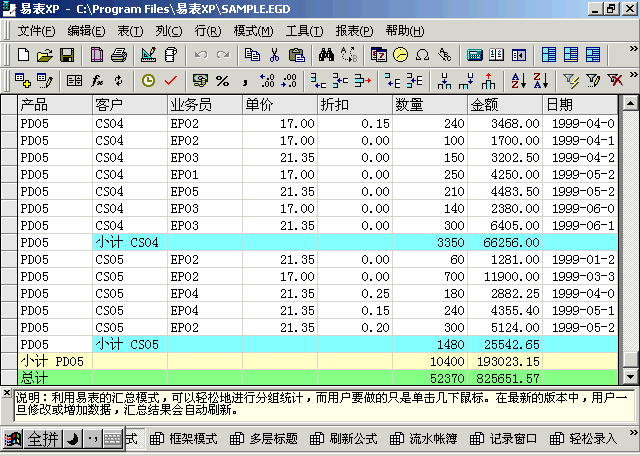Open the 文件(F) menu
The image size is (640, 456).
pos(36,31)
